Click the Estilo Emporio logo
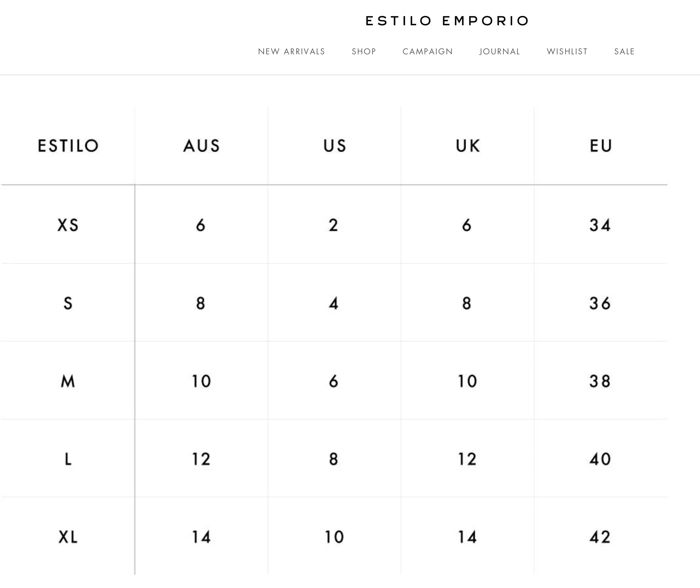Screen dimensions: 700x588 [x=447, y=21]
